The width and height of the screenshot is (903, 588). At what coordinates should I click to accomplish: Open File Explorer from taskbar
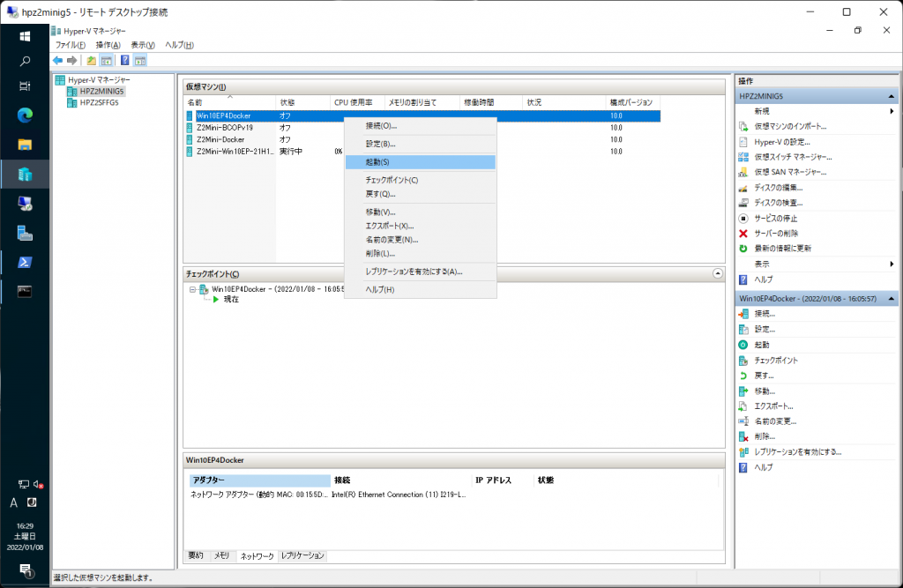point(25,145)
